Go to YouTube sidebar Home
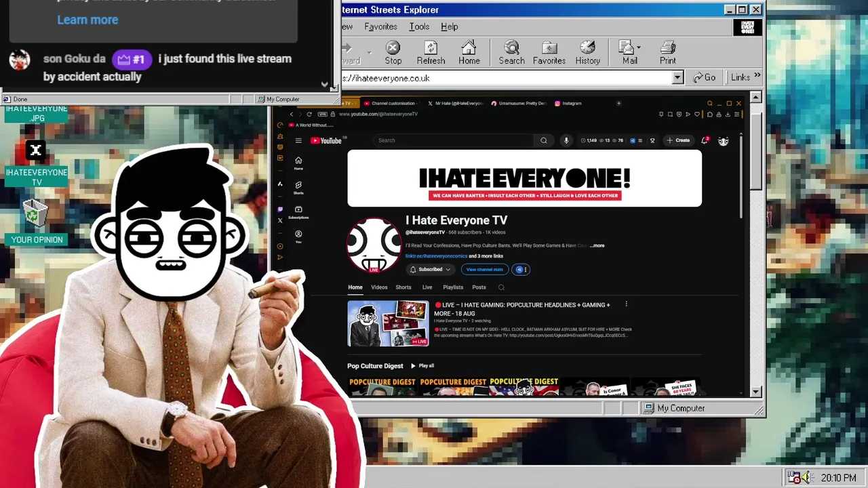Viewport: 868px width, 488px height. pos(298,163)
